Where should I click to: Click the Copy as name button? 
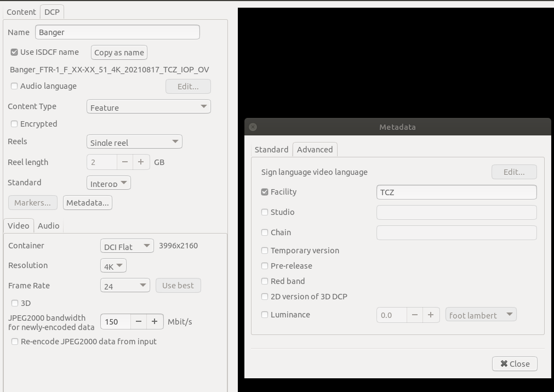[x=119, y=53]
